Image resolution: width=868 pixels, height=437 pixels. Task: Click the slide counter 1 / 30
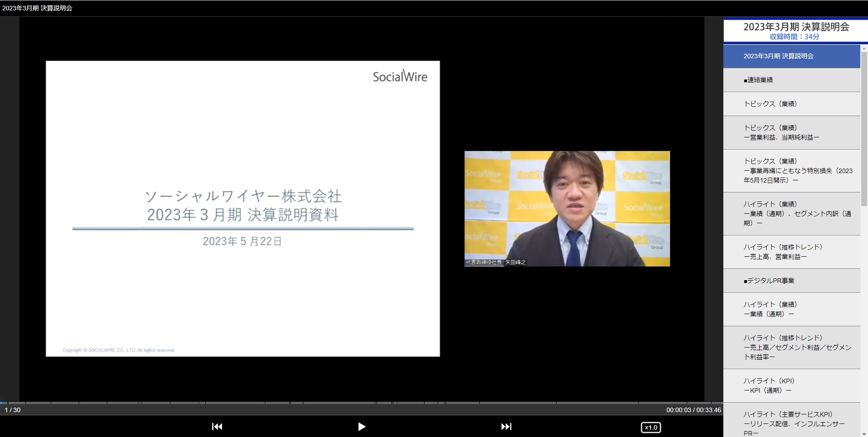(13, 410)
